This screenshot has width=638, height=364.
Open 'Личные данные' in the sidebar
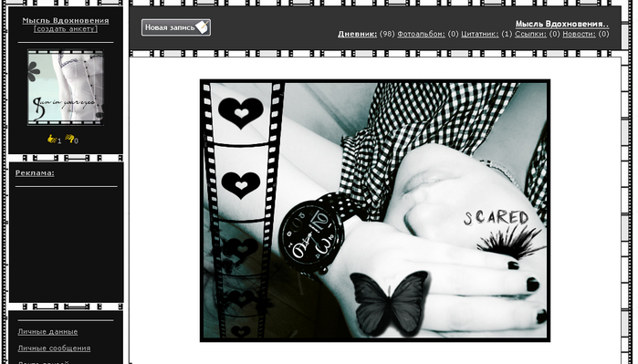pyautogui.click(x=47, y=332)
